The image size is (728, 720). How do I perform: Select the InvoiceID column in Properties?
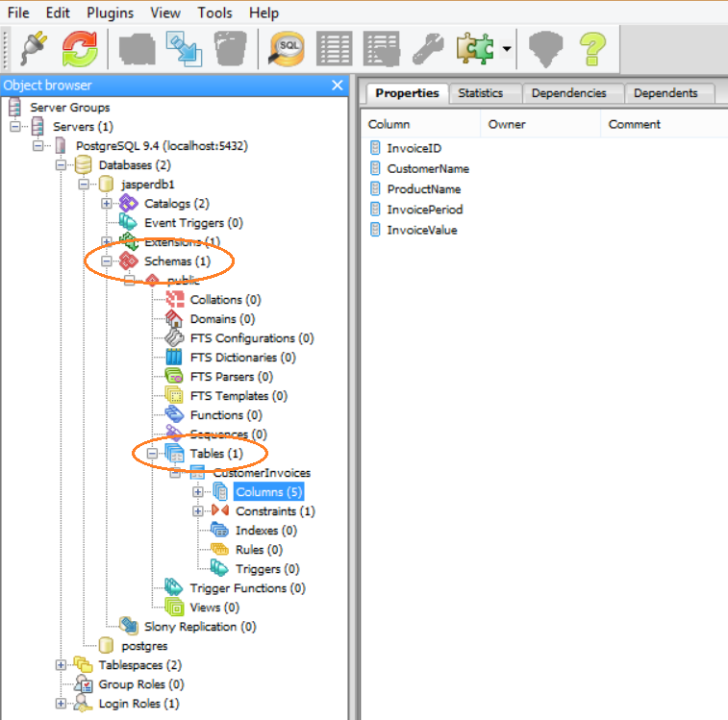pyautogui.click(x=414, y=148)
